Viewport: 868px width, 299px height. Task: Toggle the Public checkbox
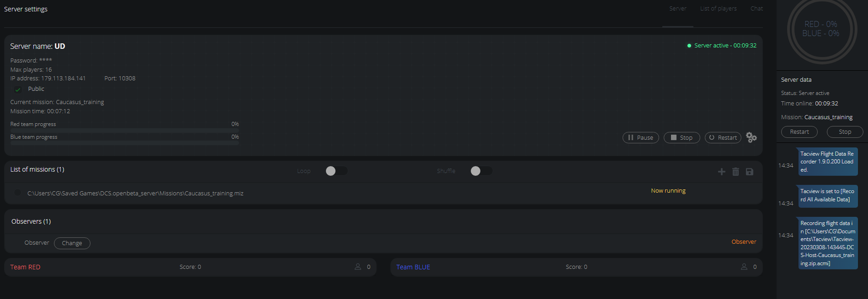click(18, 89)
